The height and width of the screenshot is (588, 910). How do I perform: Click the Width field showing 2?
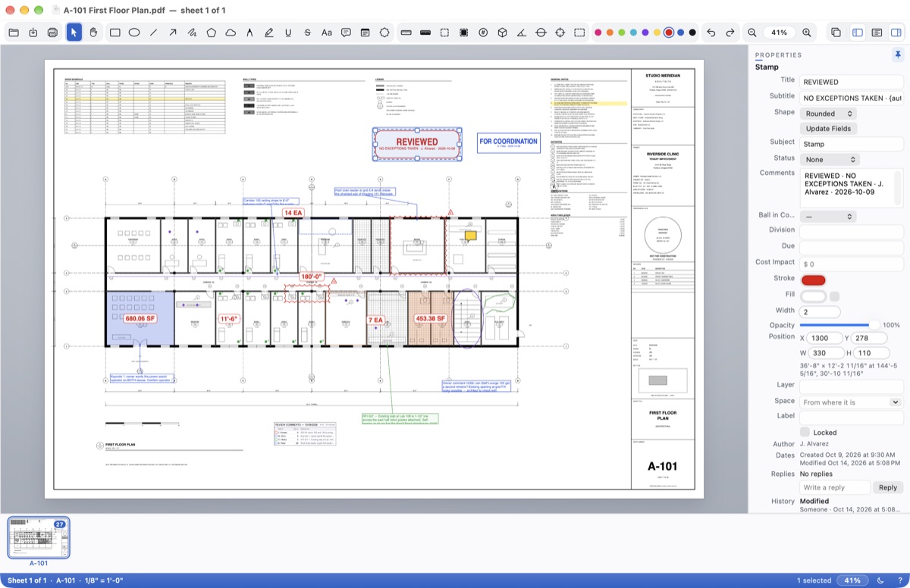coord(820,311)
